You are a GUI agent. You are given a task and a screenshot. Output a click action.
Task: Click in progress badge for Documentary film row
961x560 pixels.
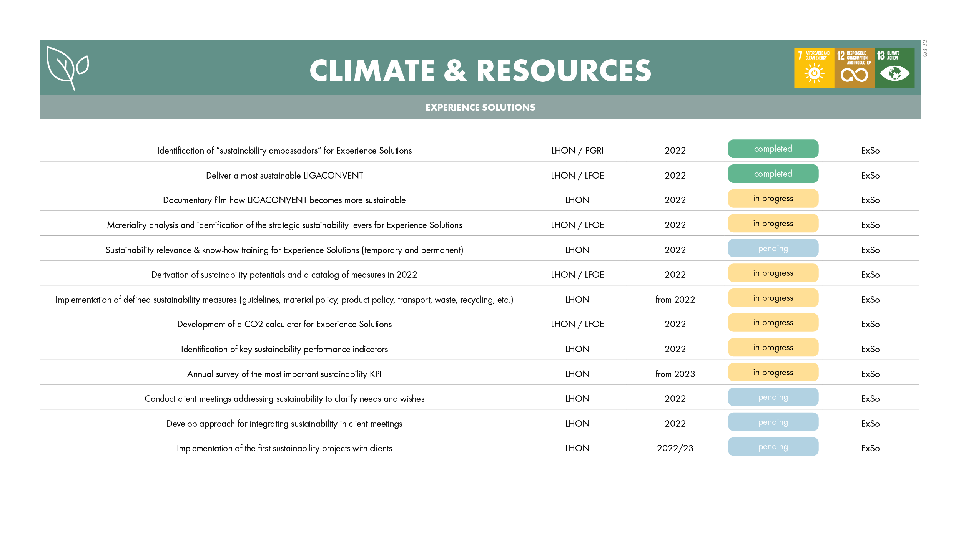click(773, 199)
